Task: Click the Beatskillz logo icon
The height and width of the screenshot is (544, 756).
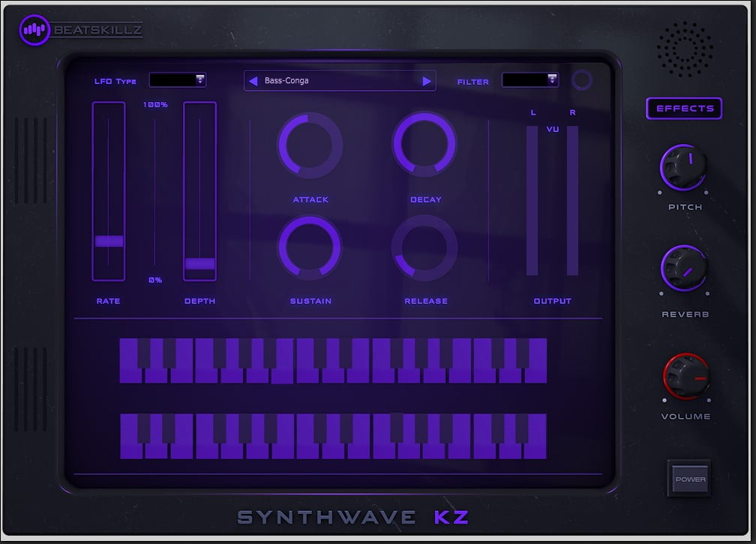Action: pyautogui.click(x=34, y=30)
